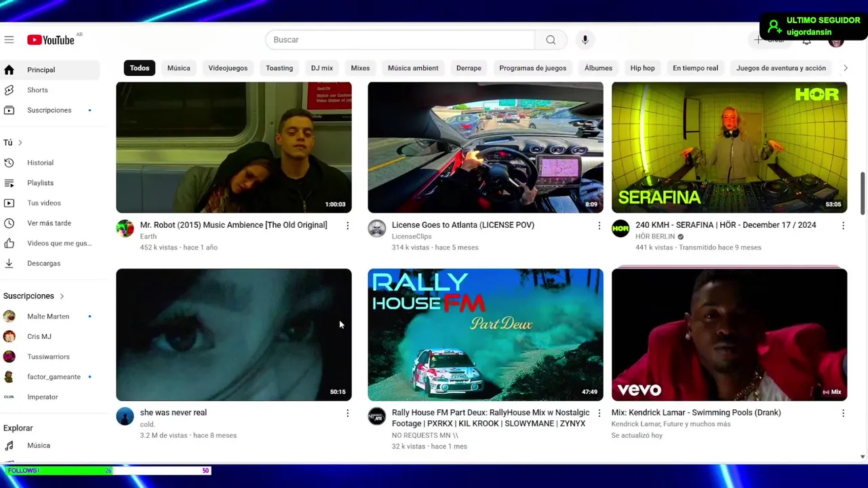Select the Álbumes filter chip
Viewport: 868px width, 488px height.
click(x=598, y=68)
